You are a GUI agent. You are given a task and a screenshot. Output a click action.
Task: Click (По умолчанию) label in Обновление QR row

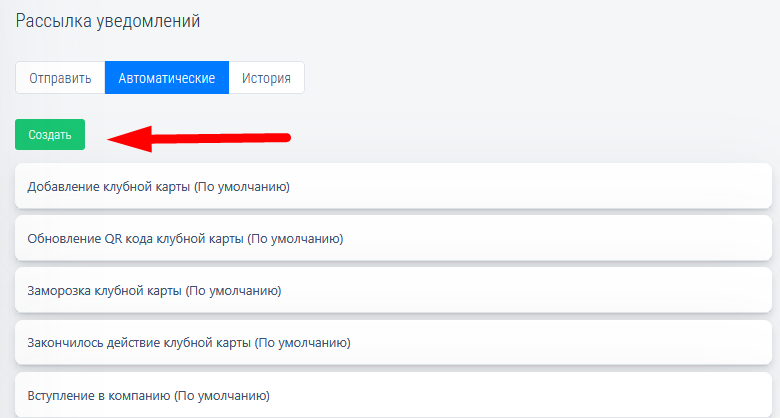coord(295,239)
